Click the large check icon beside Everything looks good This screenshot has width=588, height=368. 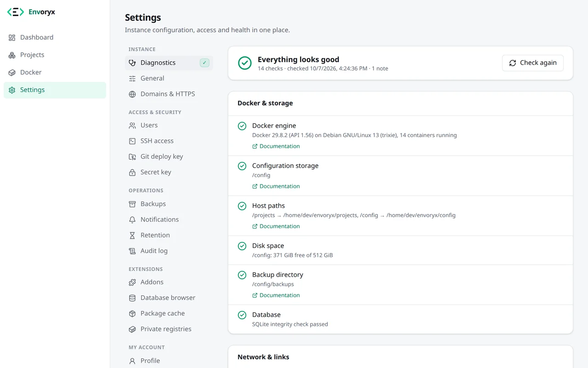click(245, 63)
